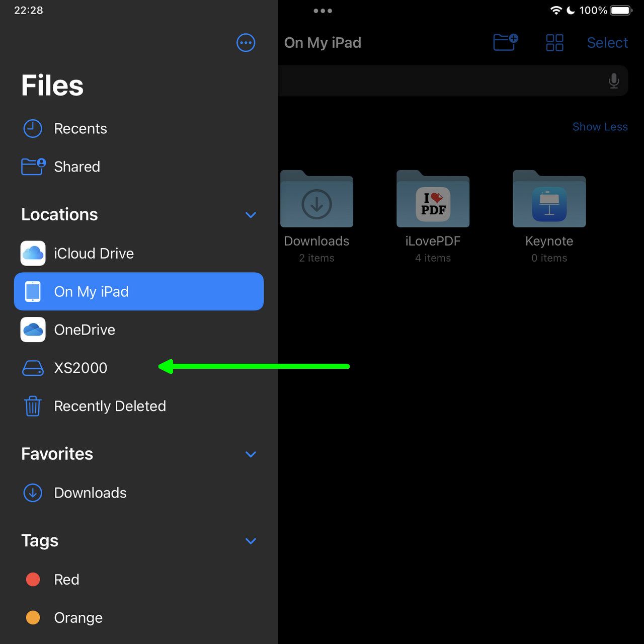Open the XS2000 external drive
644x644 pixels.
point(139,368)
